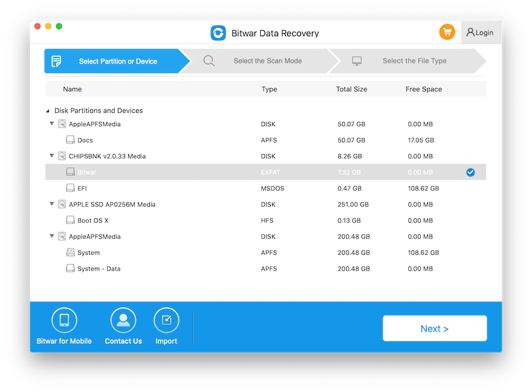This screenshot has height=392, width=532.
Task: Click the monitor icon in File Type step
Action: (x=357, y=61)
